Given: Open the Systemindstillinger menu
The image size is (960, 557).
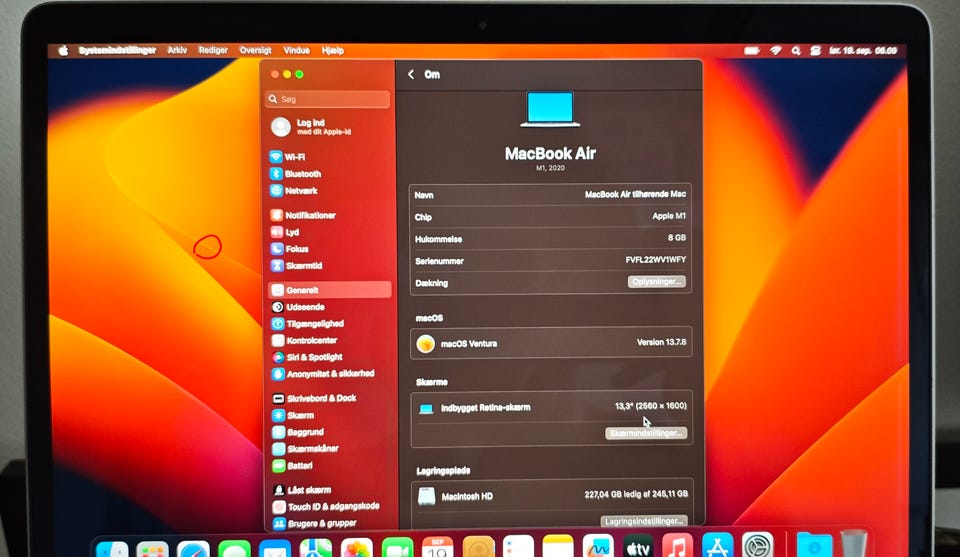Looking at the screenshot, I should (118, 50).
